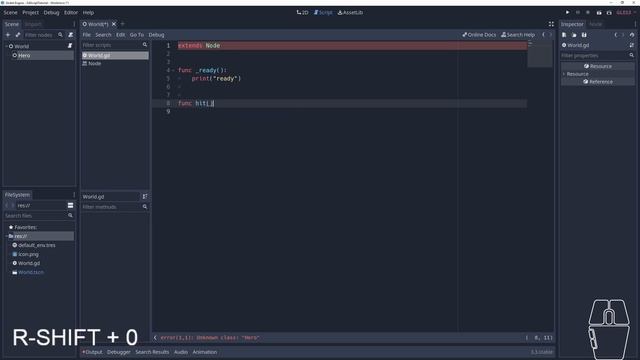Screen dimensions: 640x360
Task: Collapse the World node in scene tree
Action: (x=6, y=46)
